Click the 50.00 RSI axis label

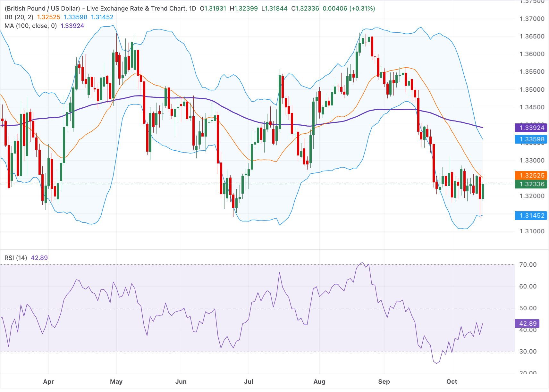pos(528,308)
